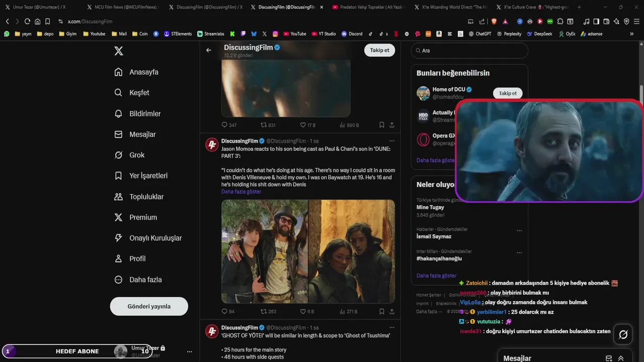Go back with the profile header arrow
This screenshot has width=644, height=362.
coord(209,50)
